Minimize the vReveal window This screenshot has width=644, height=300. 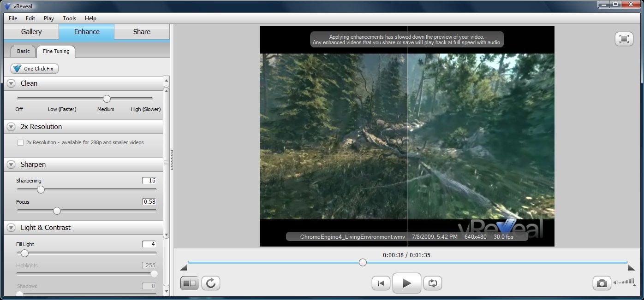[604, 4]
